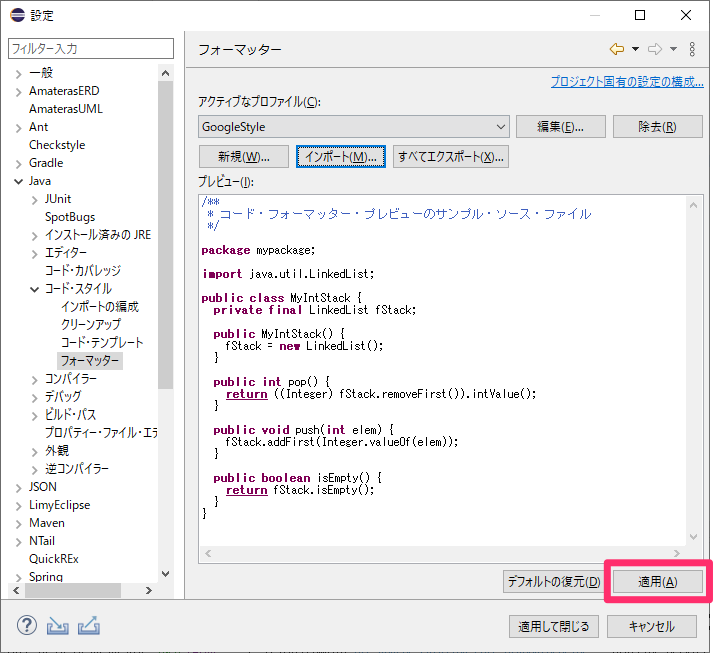This screenshot has width=713, height=653.
Task: Click the Eclipse icon in title bar
Action: click(17, 15)
